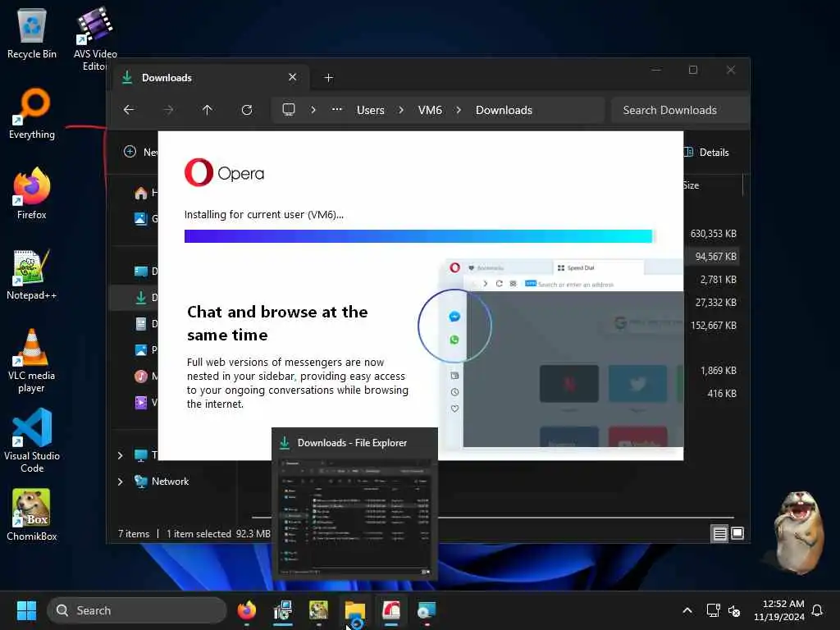This screenshot has height=630, width=840.
Task: Select the file sized 2,781 KB
Action: click(719, 280)
